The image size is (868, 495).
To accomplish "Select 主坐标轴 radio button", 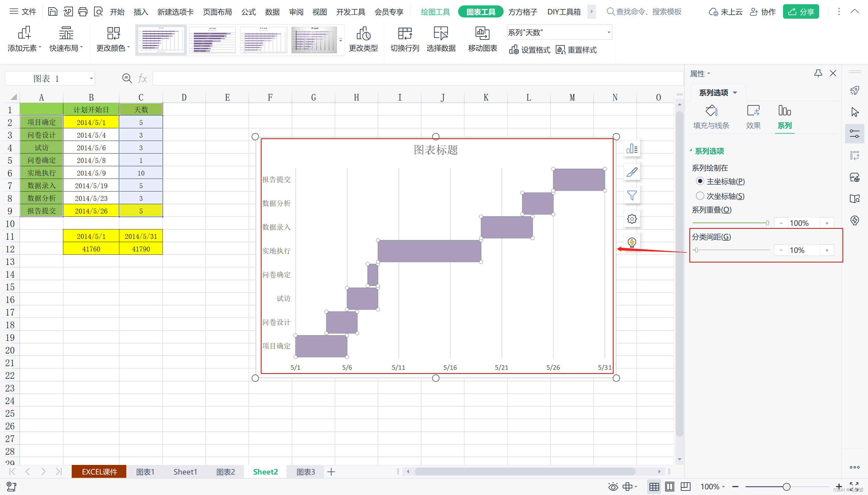I will 700,181.
